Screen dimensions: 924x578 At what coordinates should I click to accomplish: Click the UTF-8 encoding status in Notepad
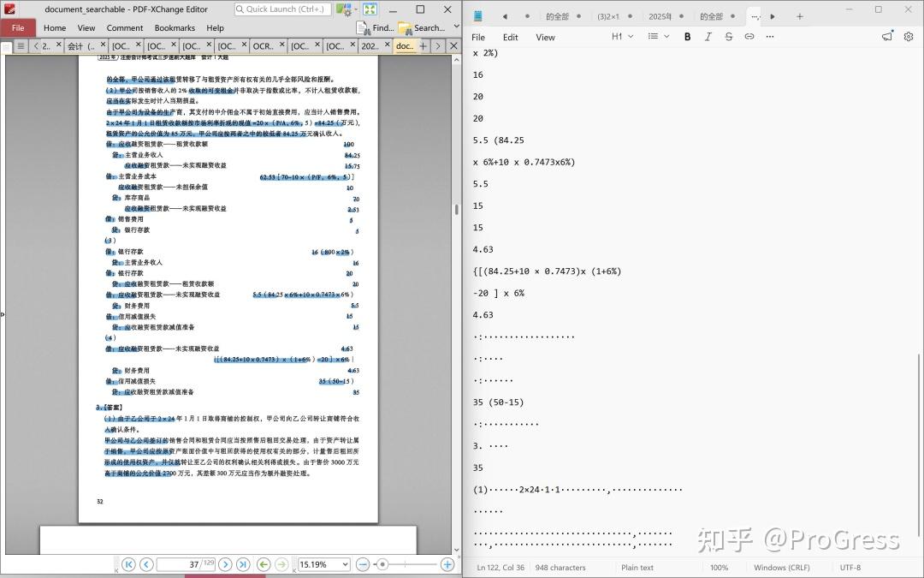(850, 568)
